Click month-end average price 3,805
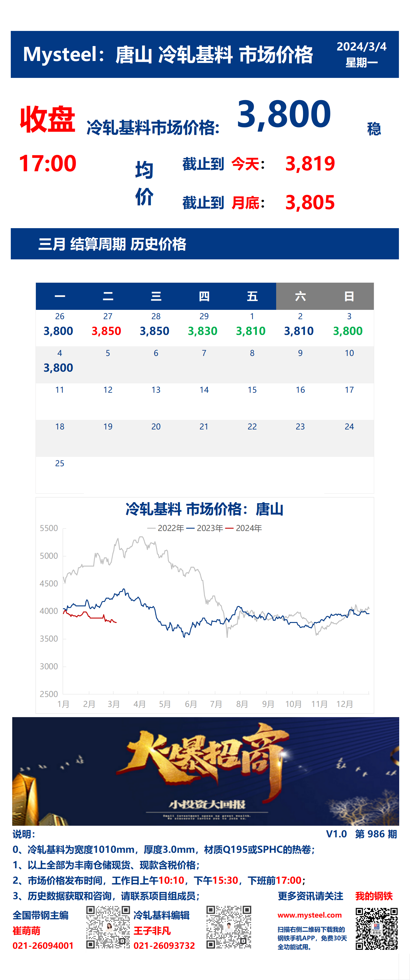Screen dimensions: 410x980 (x=310, y=202)
